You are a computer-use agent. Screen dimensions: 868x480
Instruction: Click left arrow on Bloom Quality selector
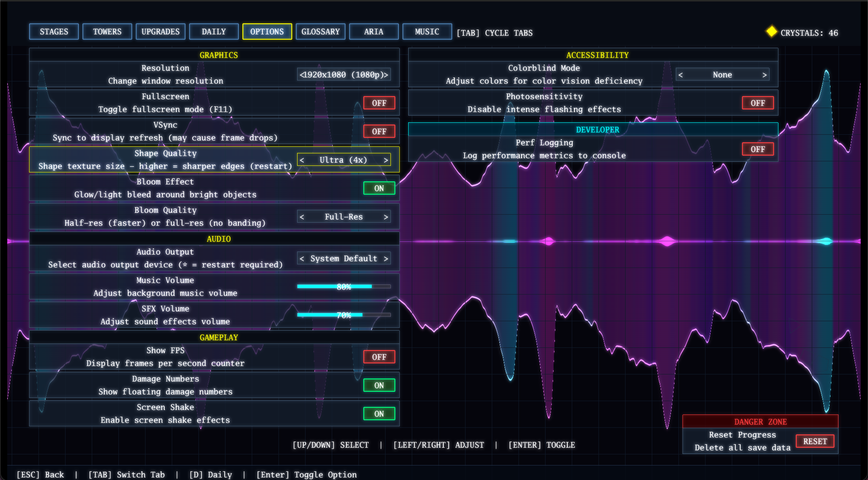pyautogui.click(x=302, y=217)
